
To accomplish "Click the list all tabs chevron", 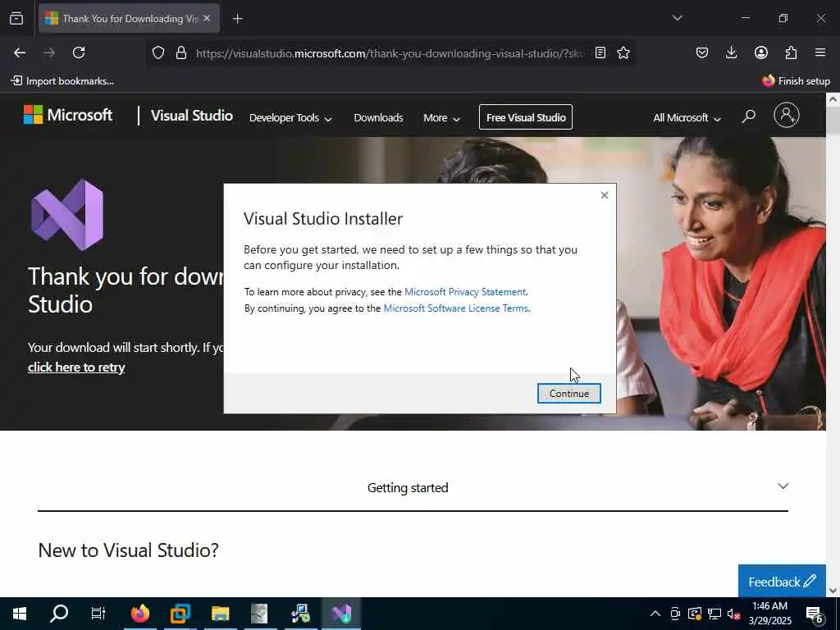I will [x=677, y=18].
